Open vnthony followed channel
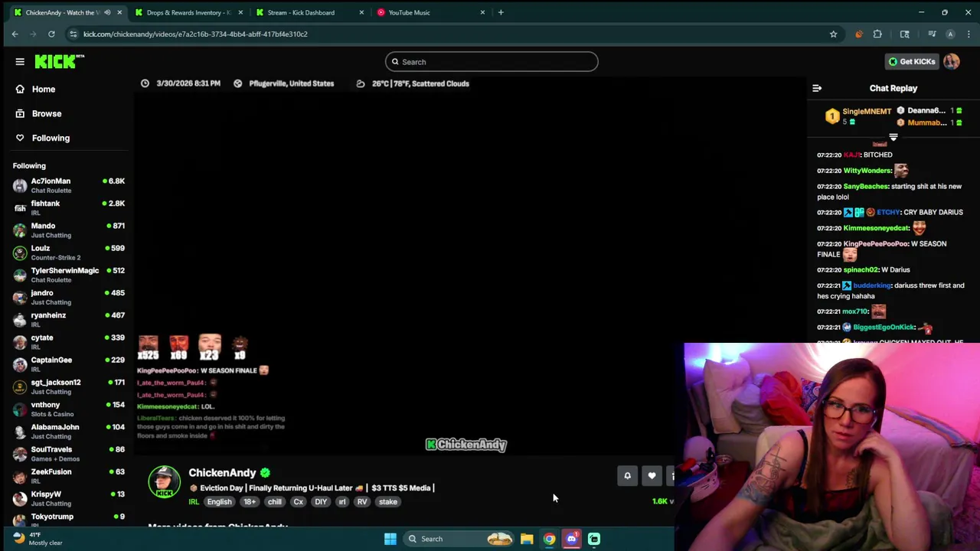 (69, 409)
